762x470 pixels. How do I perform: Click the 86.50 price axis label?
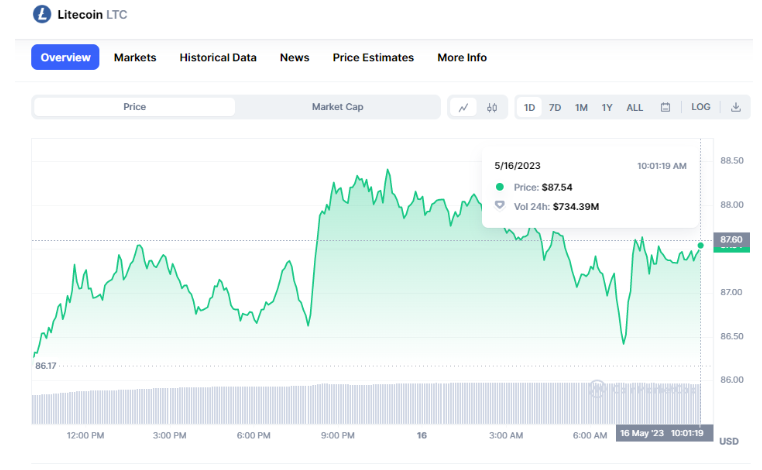click(x=732, y=336)
